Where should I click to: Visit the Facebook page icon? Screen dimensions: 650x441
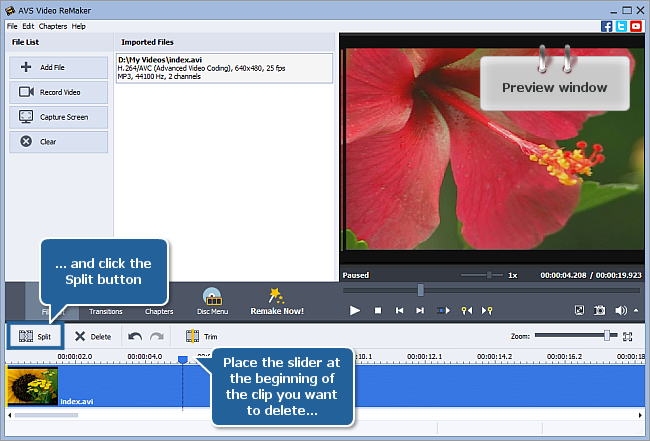pos(606,26)
